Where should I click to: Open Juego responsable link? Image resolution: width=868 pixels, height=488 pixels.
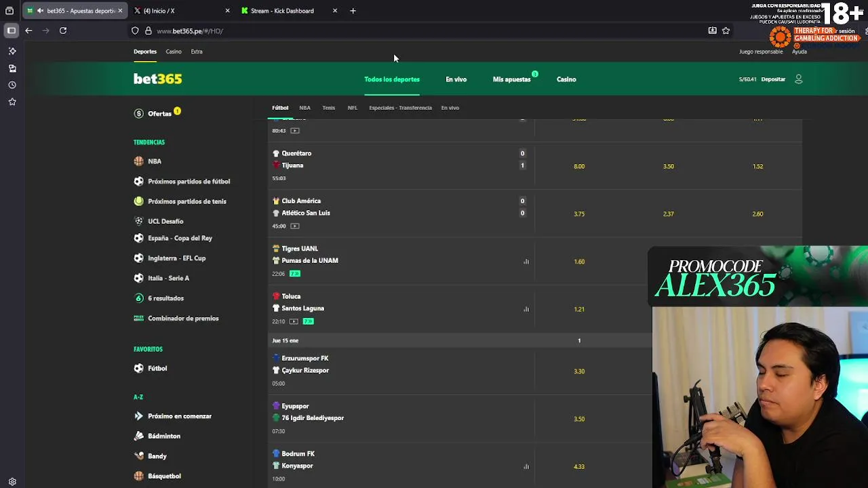click(761, 52)
